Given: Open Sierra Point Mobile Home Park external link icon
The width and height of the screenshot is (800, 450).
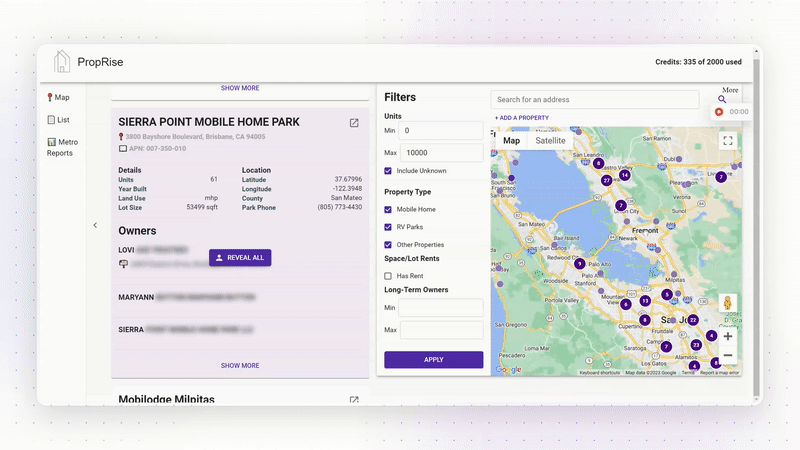Looking at the screenshot, I should tap(354, 122).
